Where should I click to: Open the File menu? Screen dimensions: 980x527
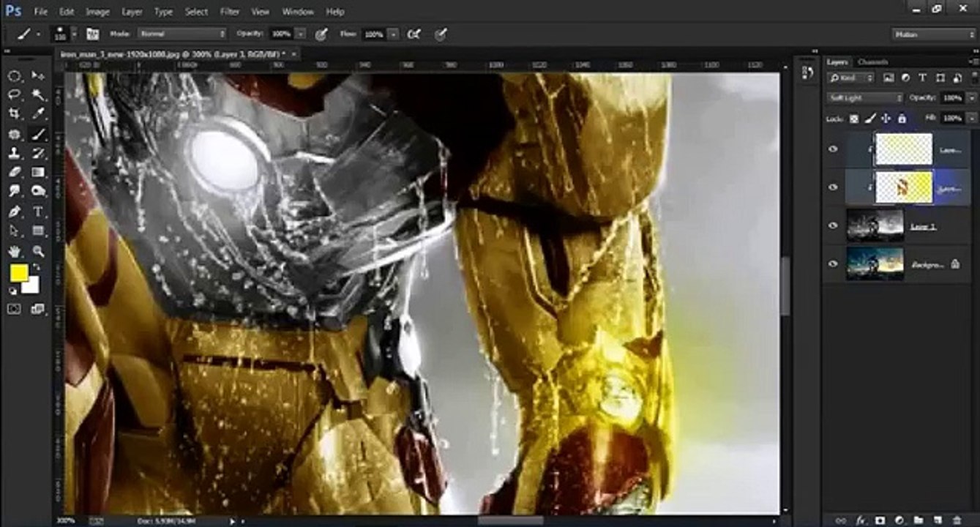pos(40,12)
